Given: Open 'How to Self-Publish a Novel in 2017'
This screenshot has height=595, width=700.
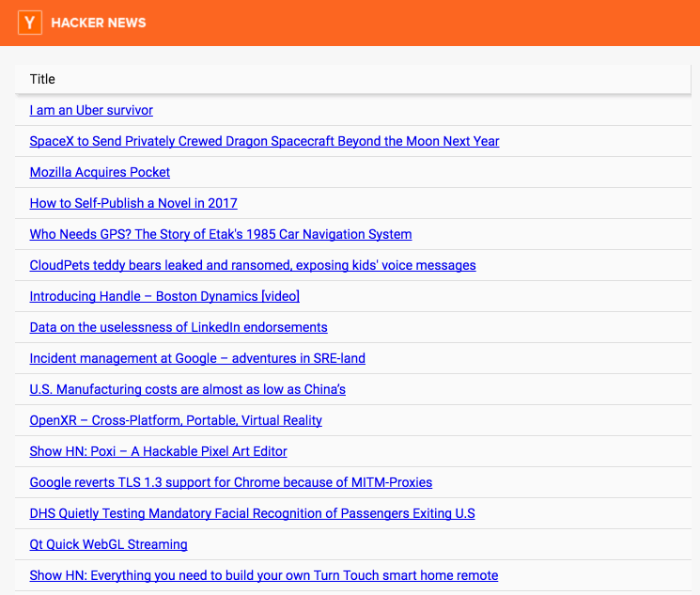Looking at the screenshot, I should pos(133,203).
